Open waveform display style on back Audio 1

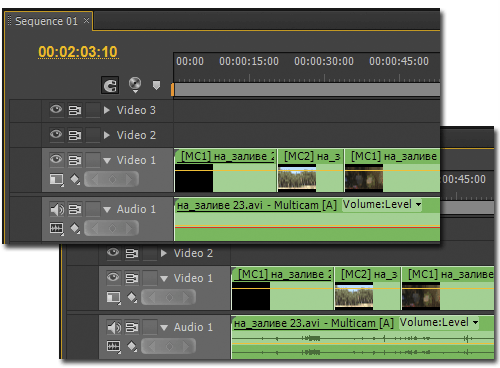[114, 347]
